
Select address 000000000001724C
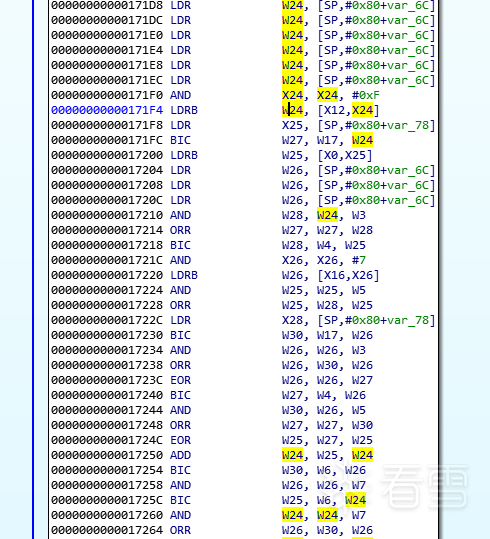pos(107,440)
